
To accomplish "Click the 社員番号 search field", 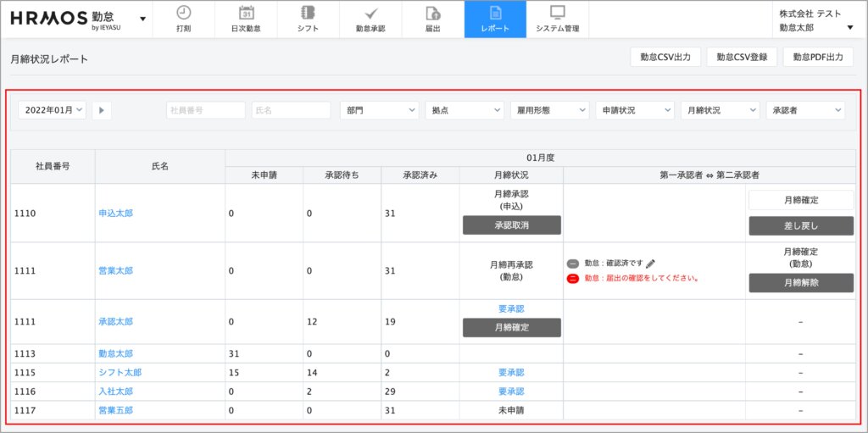I will [206, 110].
